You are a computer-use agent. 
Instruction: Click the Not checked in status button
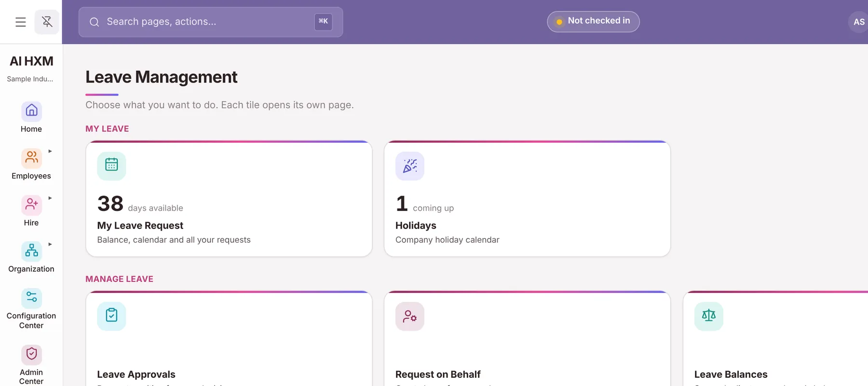593,21
